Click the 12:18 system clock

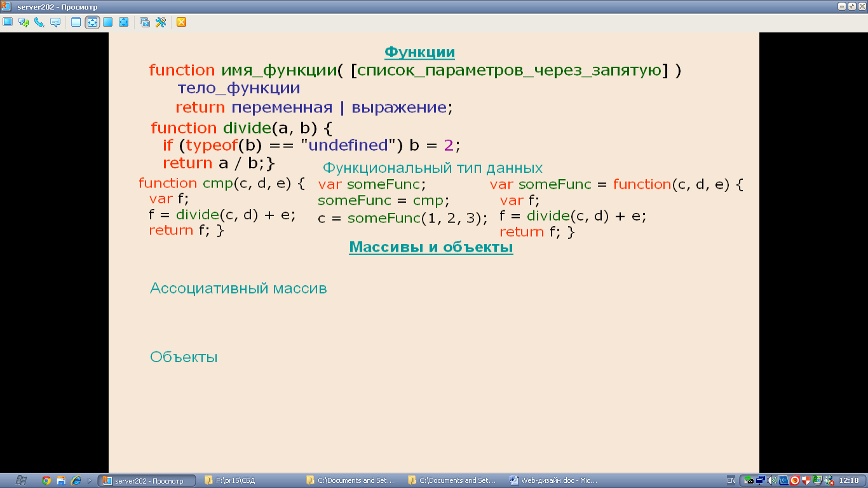coord(849,480)
